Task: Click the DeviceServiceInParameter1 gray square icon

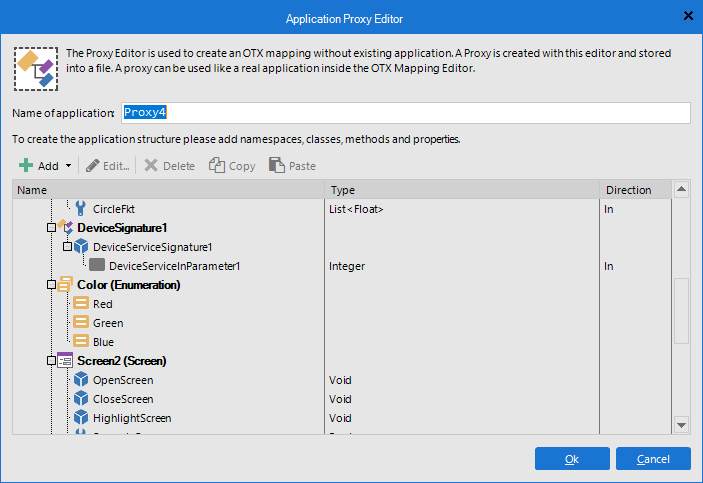Action: [97, 265]
